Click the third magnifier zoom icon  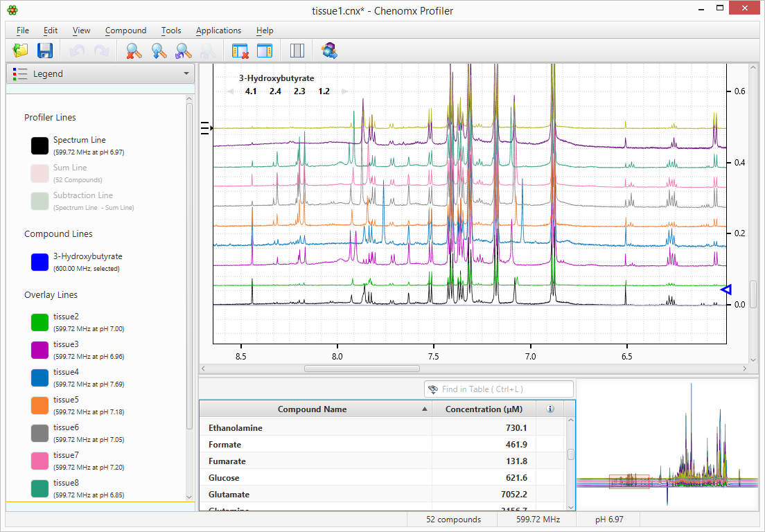point(183,51)
